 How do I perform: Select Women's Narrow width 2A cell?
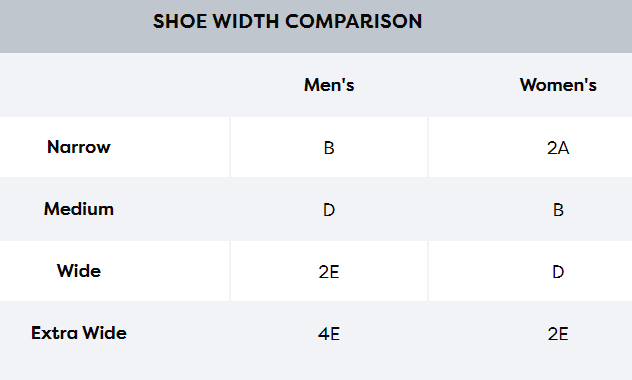(x=530, y=147)
